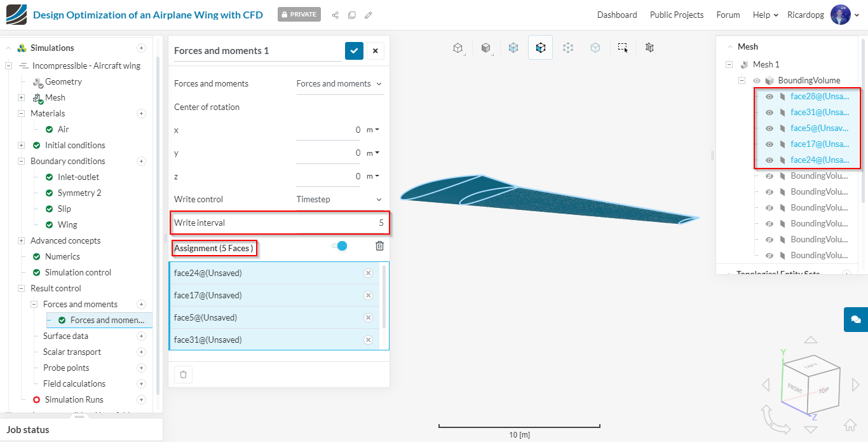Clear all assignments with the trash icon
The image size is (868, 442).
(379, 246)
